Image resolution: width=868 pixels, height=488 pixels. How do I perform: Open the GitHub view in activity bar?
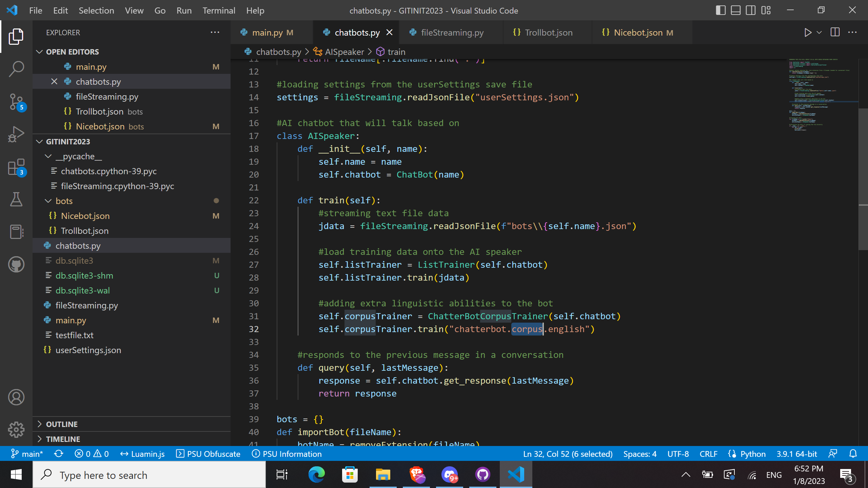16,264
